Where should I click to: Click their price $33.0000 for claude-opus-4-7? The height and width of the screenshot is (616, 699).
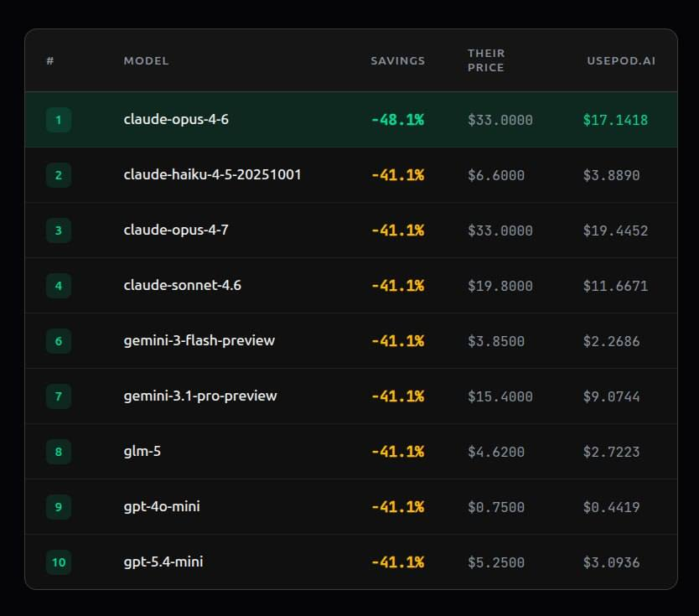pos(500,230)
